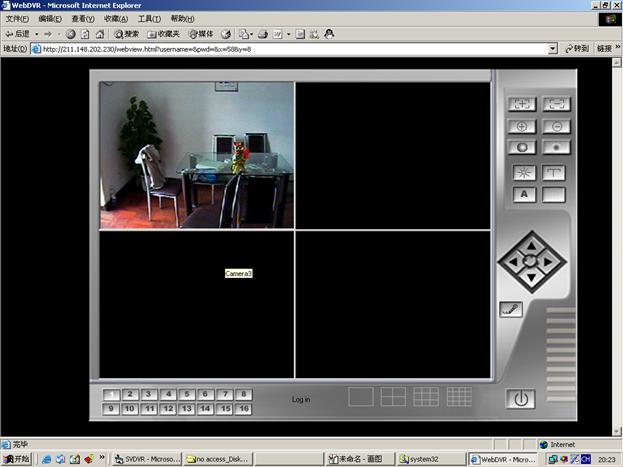
Task: Select camera channel 1 button
Action: [x=111, y=395]
